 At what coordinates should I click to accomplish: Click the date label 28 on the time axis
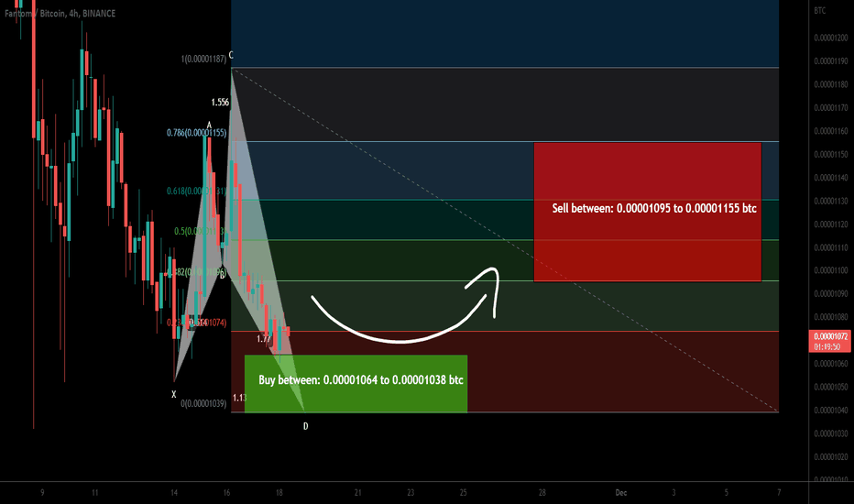(x=542, y=493)
